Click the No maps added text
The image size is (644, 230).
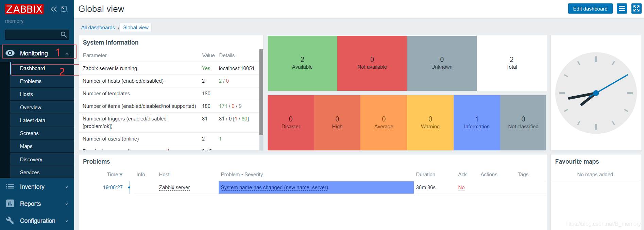tap(596, 175)
